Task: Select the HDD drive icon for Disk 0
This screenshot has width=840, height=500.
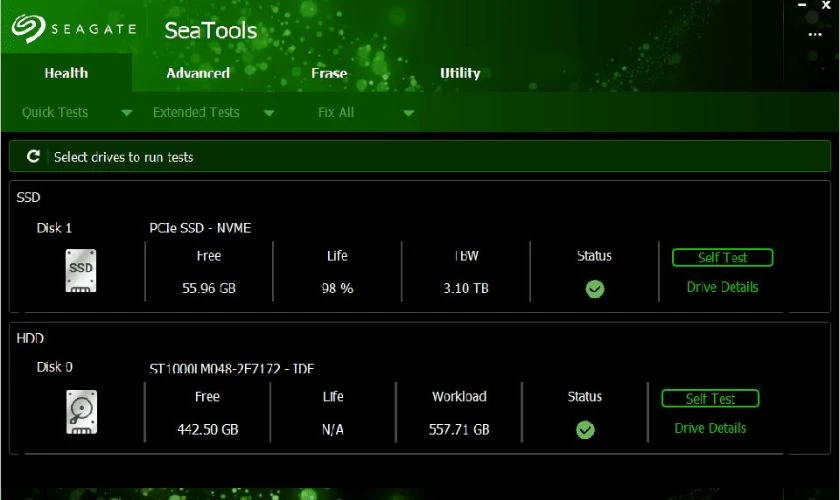Action: 81,412
